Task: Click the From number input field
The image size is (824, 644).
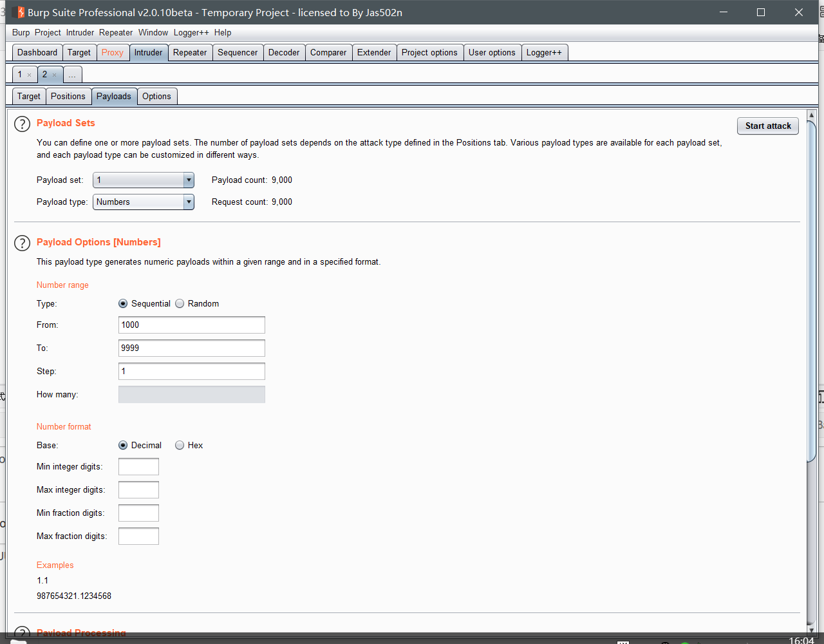Action: (191, 325)
